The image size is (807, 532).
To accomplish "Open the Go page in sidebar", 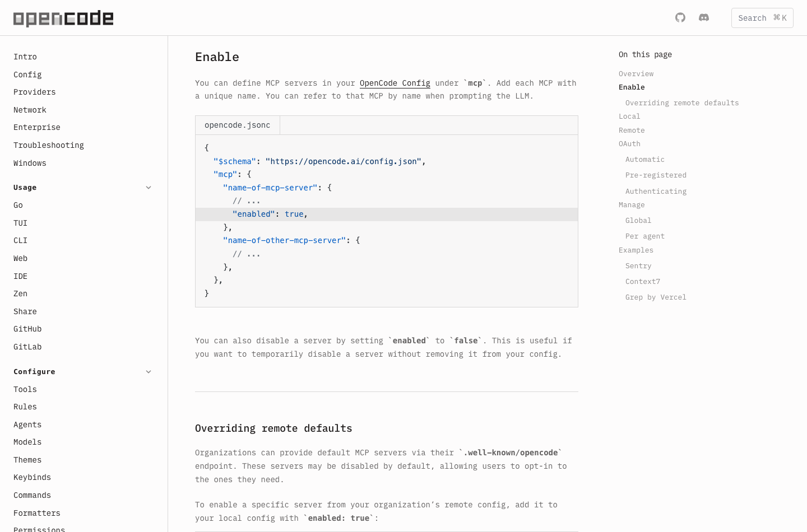I will [18, 206].
